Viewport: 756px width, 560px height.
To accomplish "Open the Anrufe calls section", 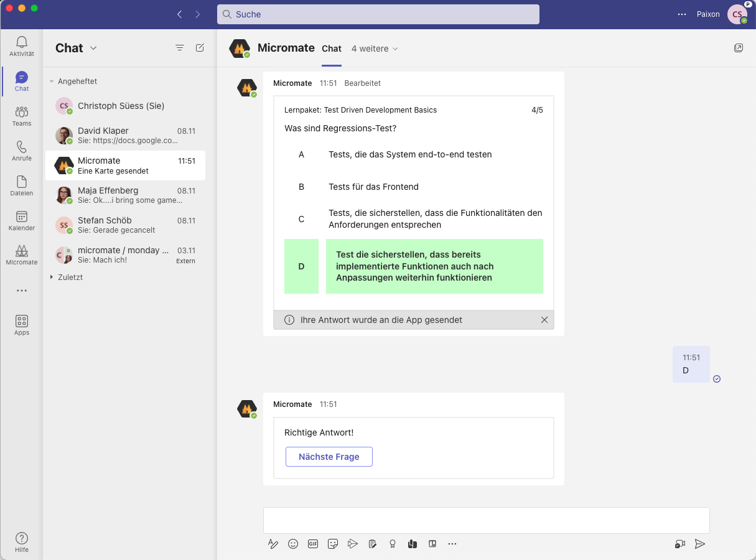I will pos(22,151).
